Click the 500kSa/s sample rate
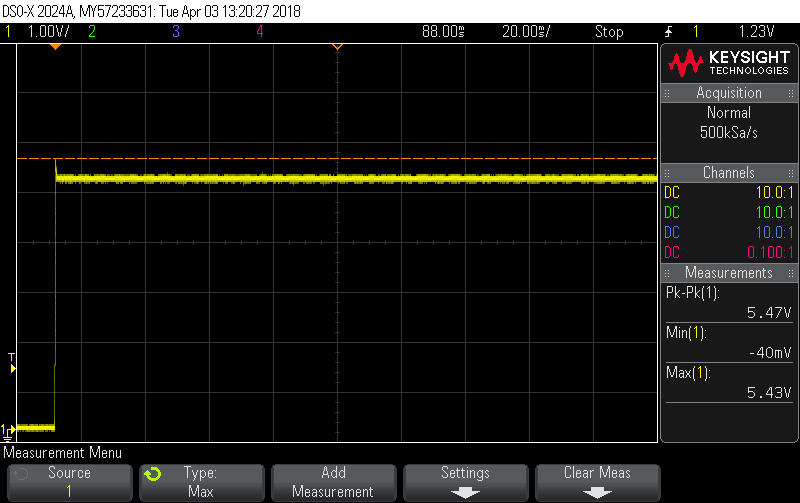This screenshot has width=800, height=503. pyautogui.click(x=729, y=133)
